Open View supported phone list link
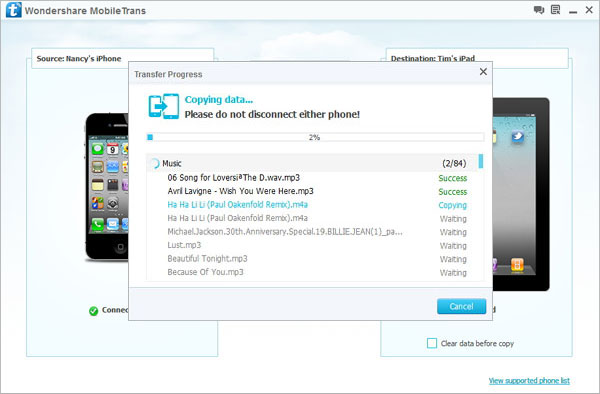600x394 pixels. 529,381
